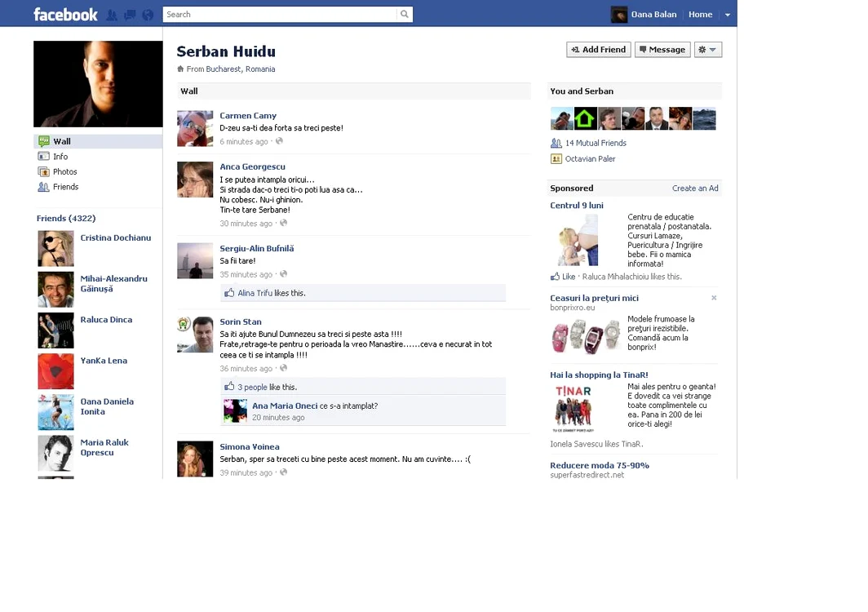Open Octavian Paler link
This screenshot has height=612, width=868.
tap(590, 159)
